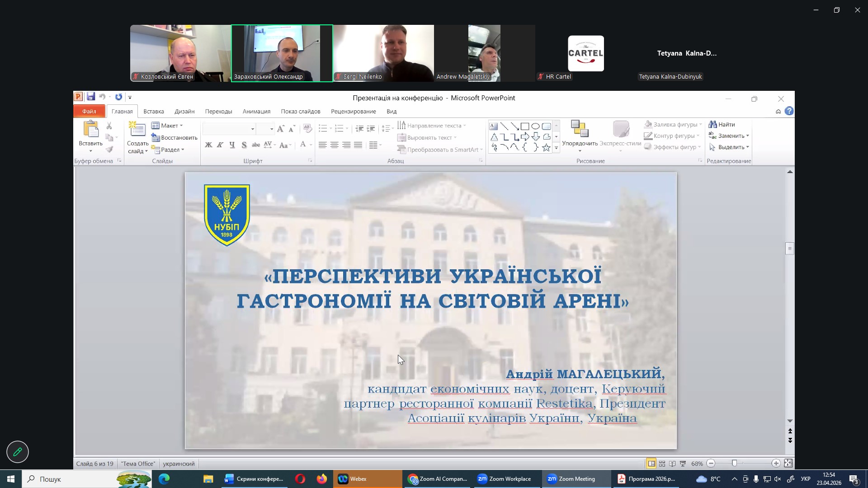The image size is (868, 488).
Task: Toggle italic (К) formatting
Action: tap(220, 145)
